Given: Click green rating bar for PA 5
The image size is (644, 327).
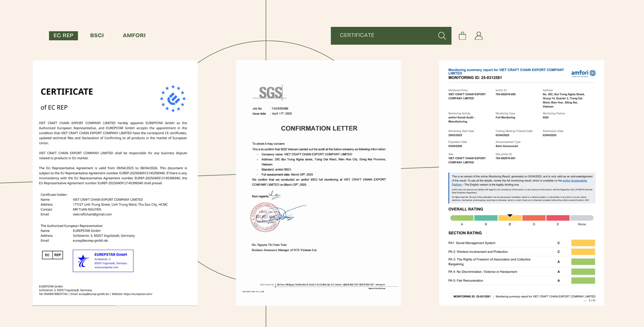Looking at the screenshot, I should pos(583,281).
